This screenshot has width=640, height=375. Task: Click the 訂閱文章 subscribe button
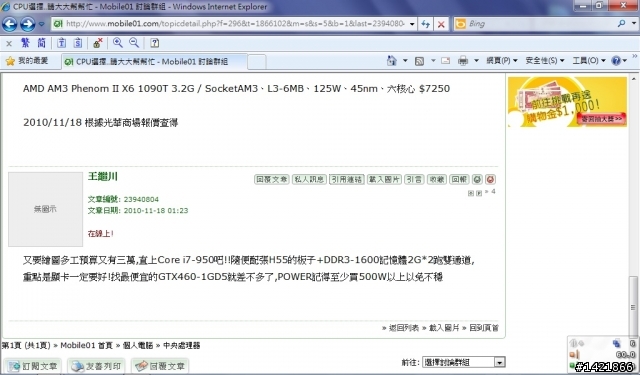[x=33, y=366]
